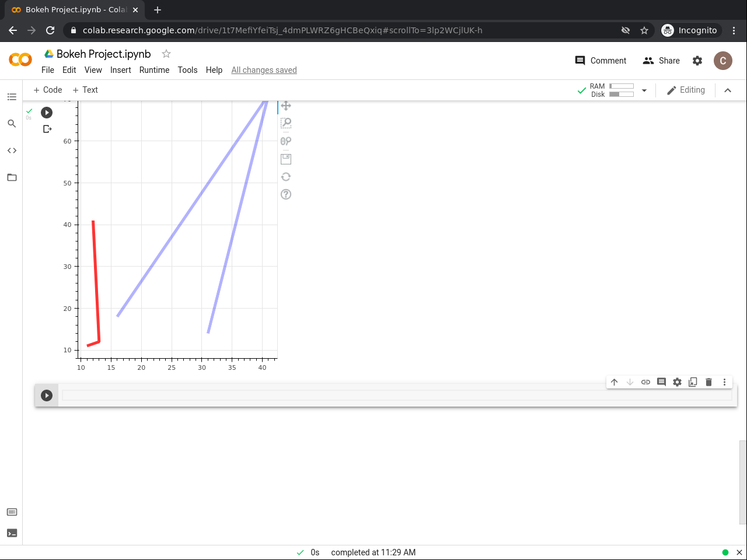Open the terminal panel icon
Image resolution: width=747 pixels, height=560 pixels.
[12, 533]
